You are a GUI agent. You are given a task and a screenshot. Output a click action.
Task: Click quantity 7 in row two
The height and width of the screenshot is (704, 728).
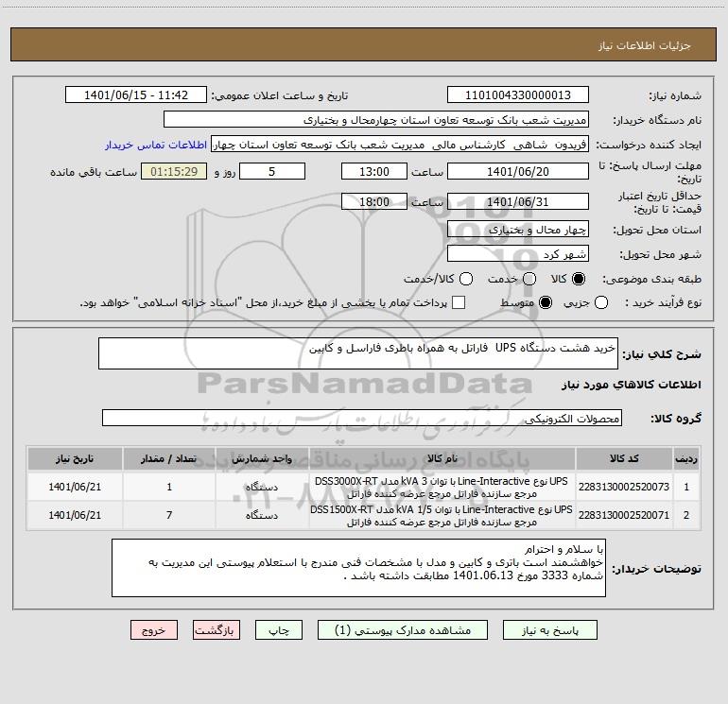pyautogui.click(x=169, y=515)
